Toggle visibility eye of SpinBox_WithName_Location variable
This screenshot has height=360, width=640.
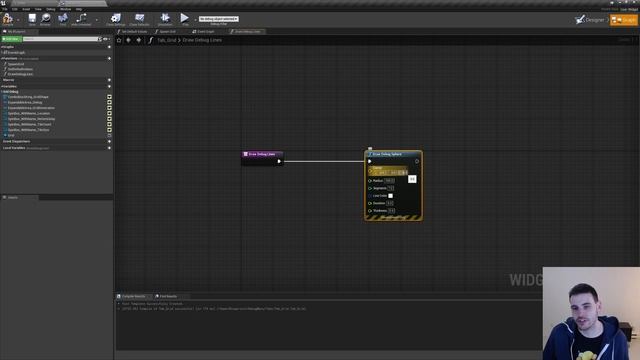pos(109,113)
